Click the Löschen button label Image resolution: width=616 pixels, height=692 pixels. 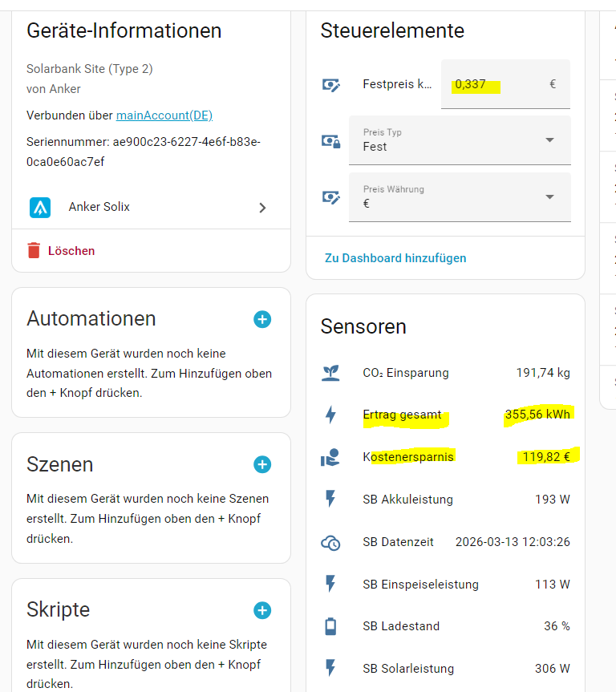[71, 251]
